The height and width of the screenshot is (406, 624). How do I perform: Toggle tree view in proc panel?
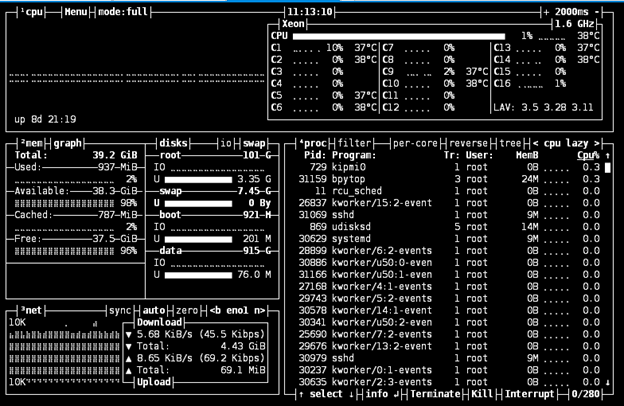pos(511,143)
